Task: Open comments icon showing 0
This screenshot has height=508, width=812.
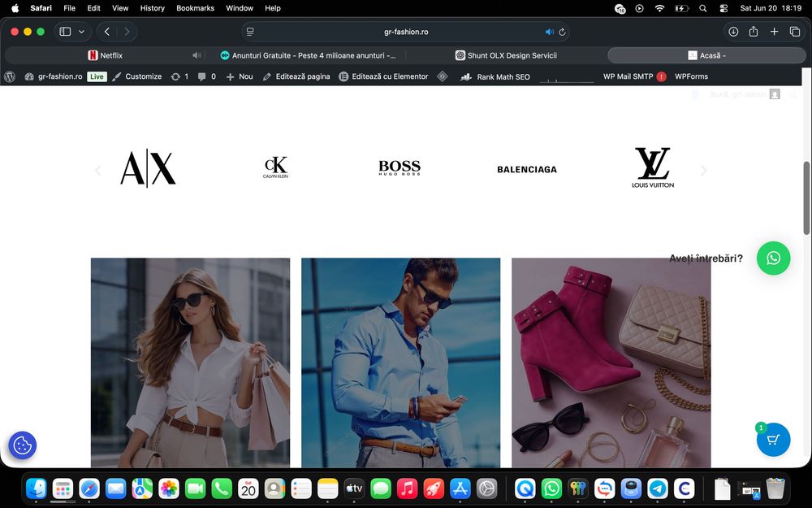Action: (206, 76)
